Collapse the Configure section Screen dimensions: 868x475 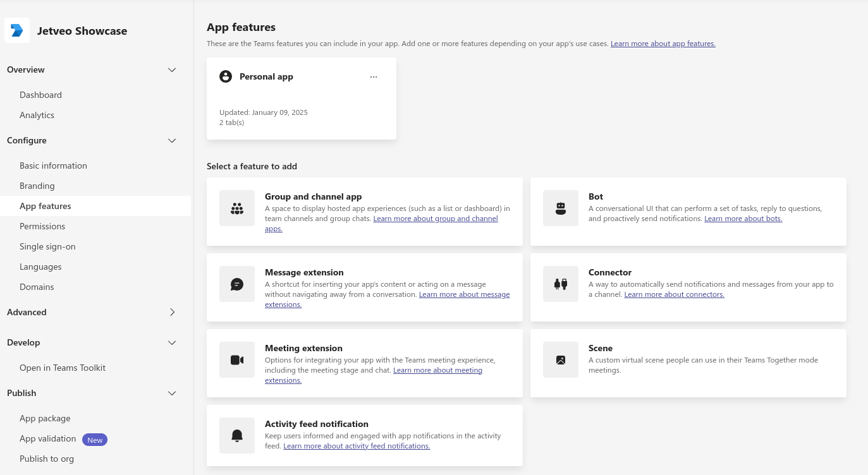click(x=172, y=140)
